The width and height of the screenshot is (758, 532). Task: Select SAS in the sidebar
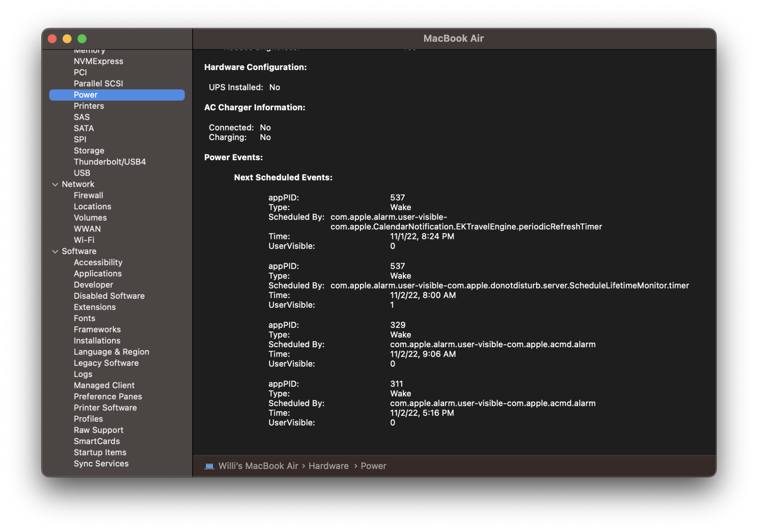tap(81, 117)
